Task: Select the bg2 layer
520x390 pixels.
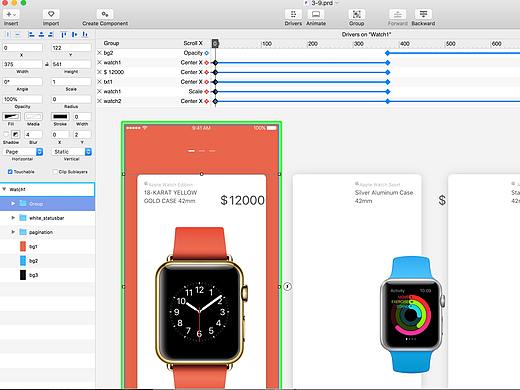Action: point(47,261)
